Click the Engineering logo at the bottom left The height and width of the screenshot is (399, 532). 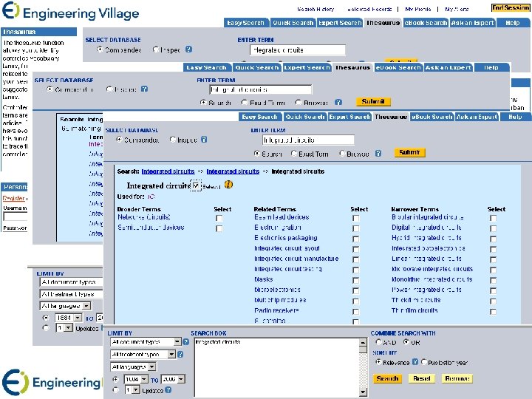52,382
